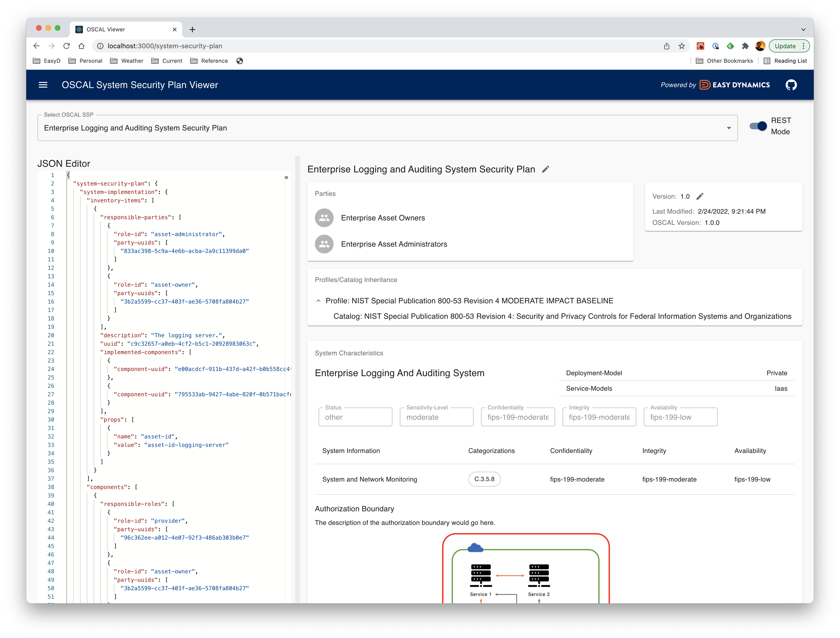Image resolution: width=840 pixels, height=638 pixels.
Task: Open the Select OSCAL SSP dropdown
Action: (387, 128)
